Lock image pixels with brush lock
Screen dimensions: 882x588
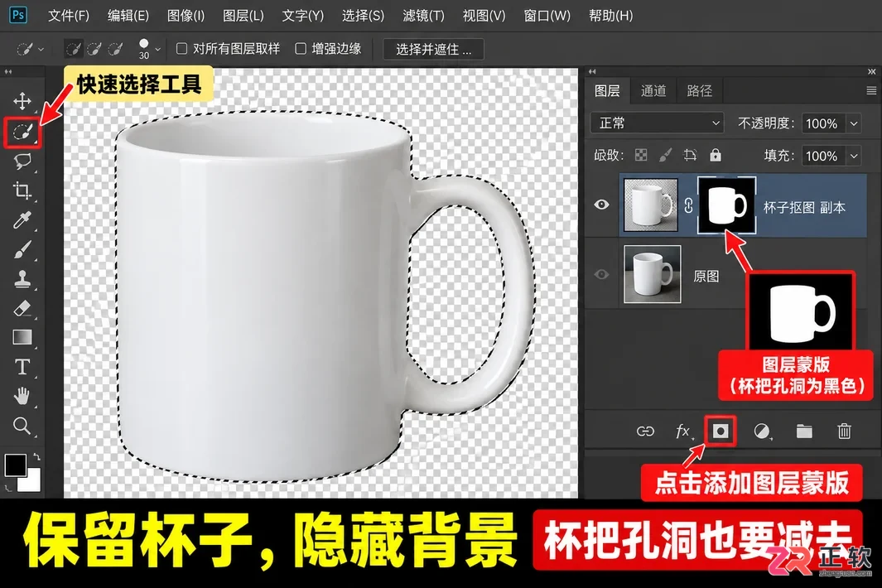click(x=666, y=156)
